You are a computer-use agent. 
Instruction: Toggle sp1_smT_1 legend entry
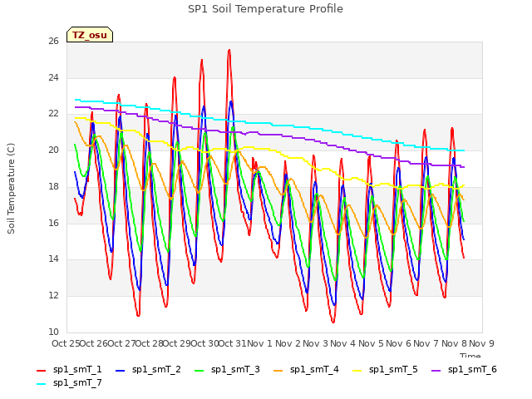click(x=69, y=369)
